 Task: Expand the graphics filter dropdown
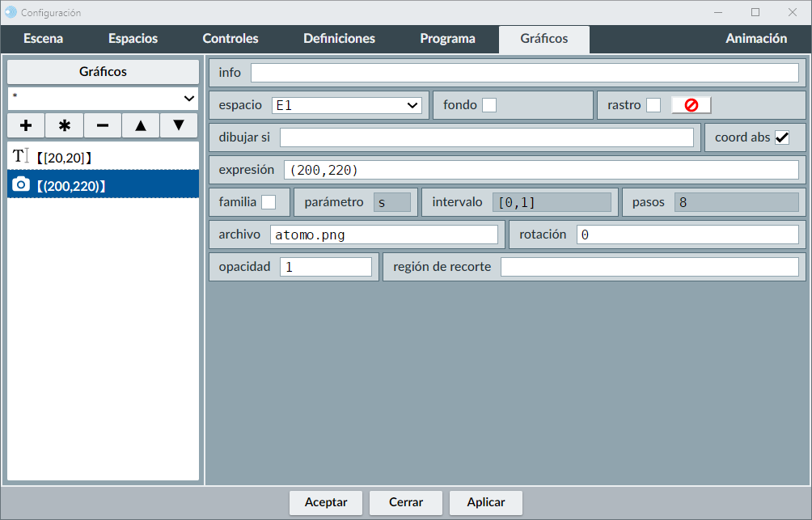coord(103,98)
